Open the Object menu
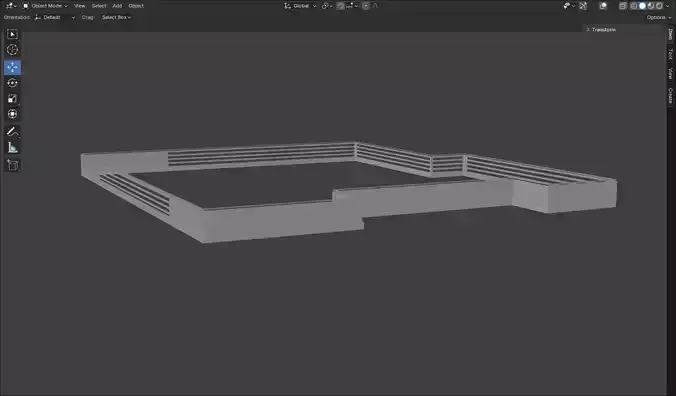 (136, 6)
